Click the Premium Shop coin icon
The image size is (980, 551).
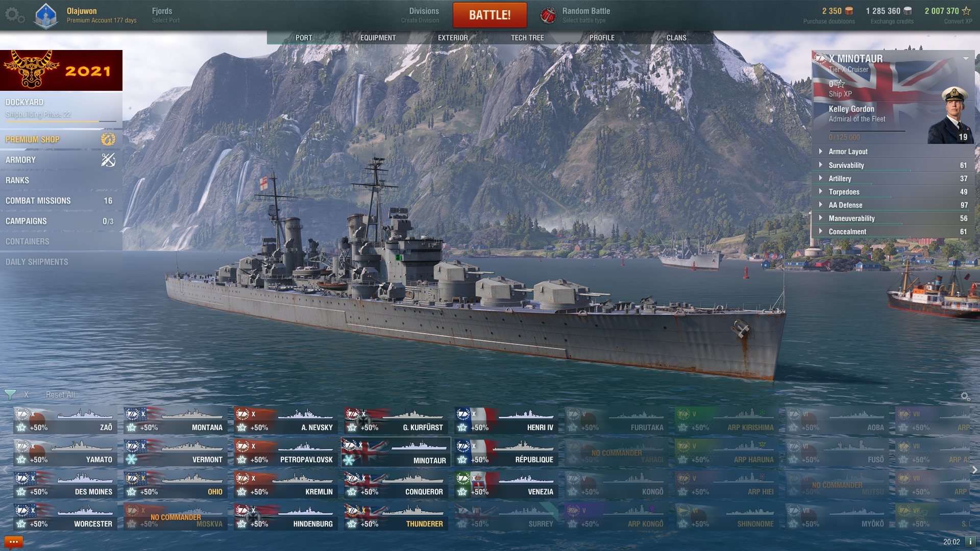point(108,139)
